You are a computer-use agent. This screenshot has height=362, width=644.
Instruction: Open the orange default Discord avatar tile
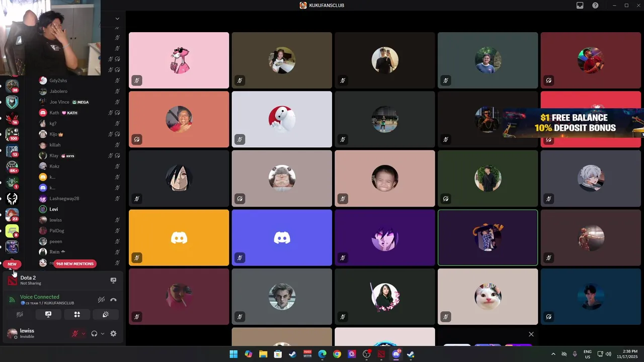[x=179, y=237]
